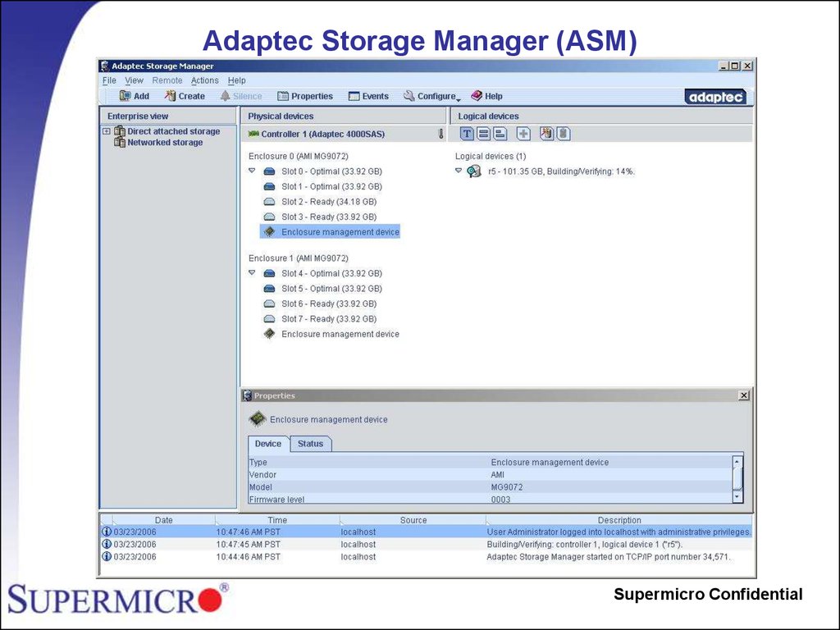Sort events by Time column header
The image size is (840, 630).
(x=277, y=520)
